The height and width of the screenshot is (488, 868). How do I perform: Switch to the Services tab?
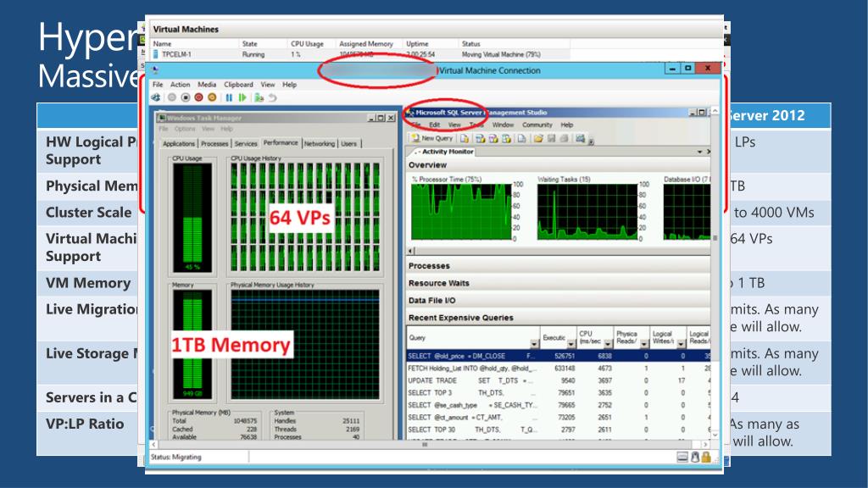246,144
